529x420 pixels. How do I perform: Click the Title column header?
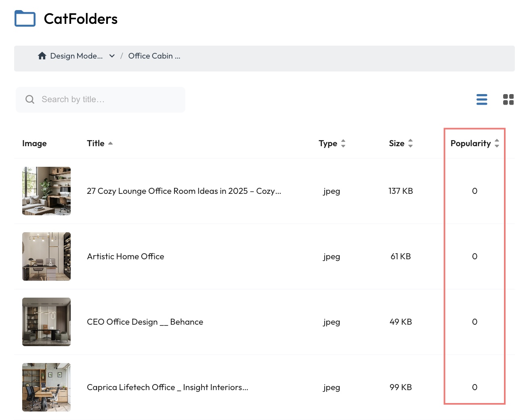tap(96, 143)
